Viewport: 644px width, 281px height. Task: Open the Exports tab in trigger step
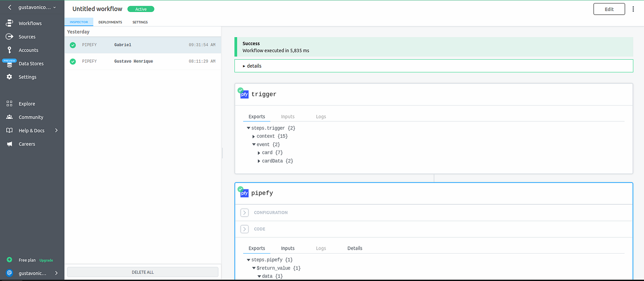point(257,117)
